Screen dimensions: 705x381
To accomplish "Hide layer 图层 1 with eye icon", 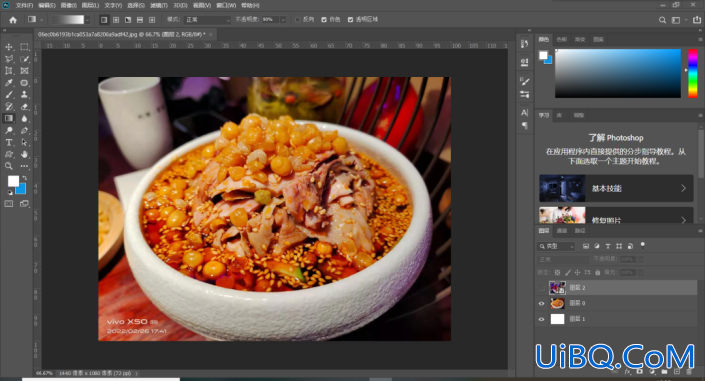I will click(x=541, y=319).
